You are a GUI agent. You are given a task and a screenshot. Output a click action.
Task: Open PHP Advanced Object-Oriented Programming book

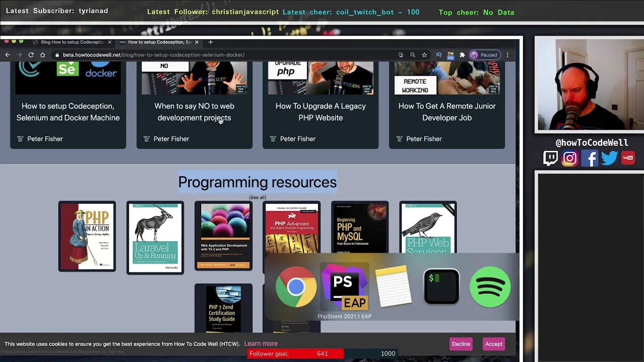[x=292, y=228]
